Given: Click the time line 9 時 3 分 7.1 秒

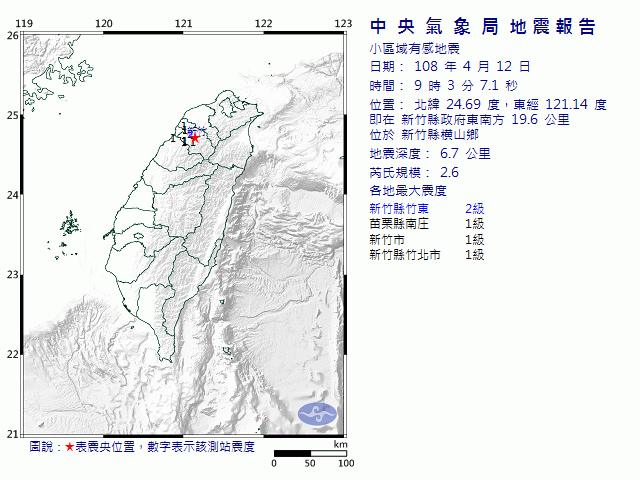Looking at the screenshot, I should coord(444,86).
